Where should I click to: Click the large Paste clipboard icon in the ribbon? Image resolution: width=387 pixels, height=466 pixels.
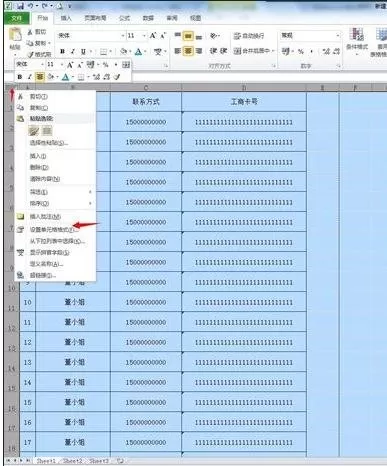coord(15,35)
